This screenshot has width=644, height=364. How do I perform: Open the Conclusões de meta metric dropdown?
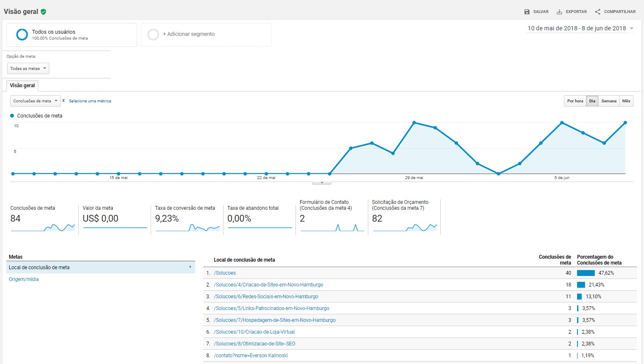pyautogui.click(x=35, y=101)
